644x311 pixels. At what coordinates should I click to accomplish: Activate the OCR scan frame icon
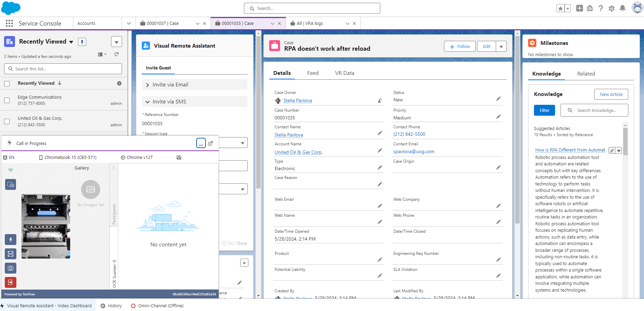click(x=11, y=254)
